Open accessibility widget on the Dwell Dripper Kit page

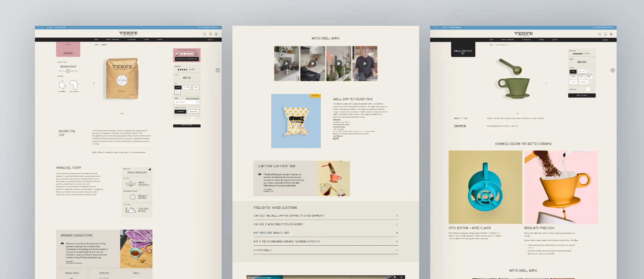pyautogui.click(x=613, y=70)
